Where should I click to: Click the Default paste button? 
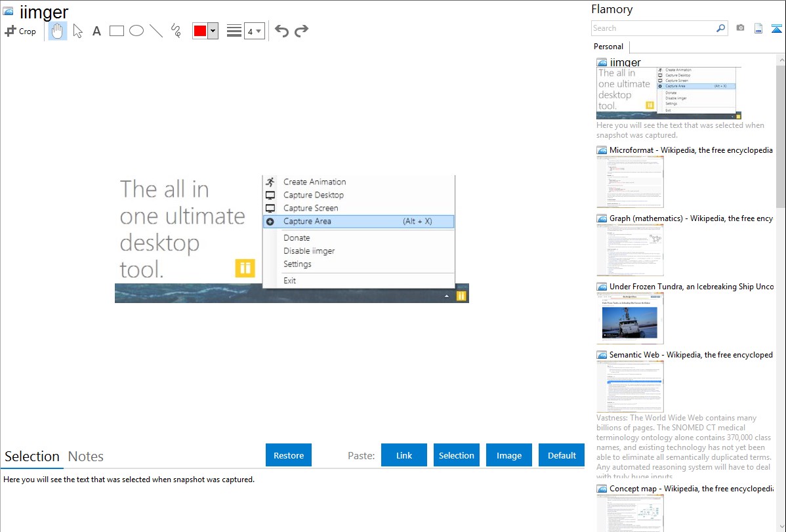pyautogui.click(x=562, y=455)
